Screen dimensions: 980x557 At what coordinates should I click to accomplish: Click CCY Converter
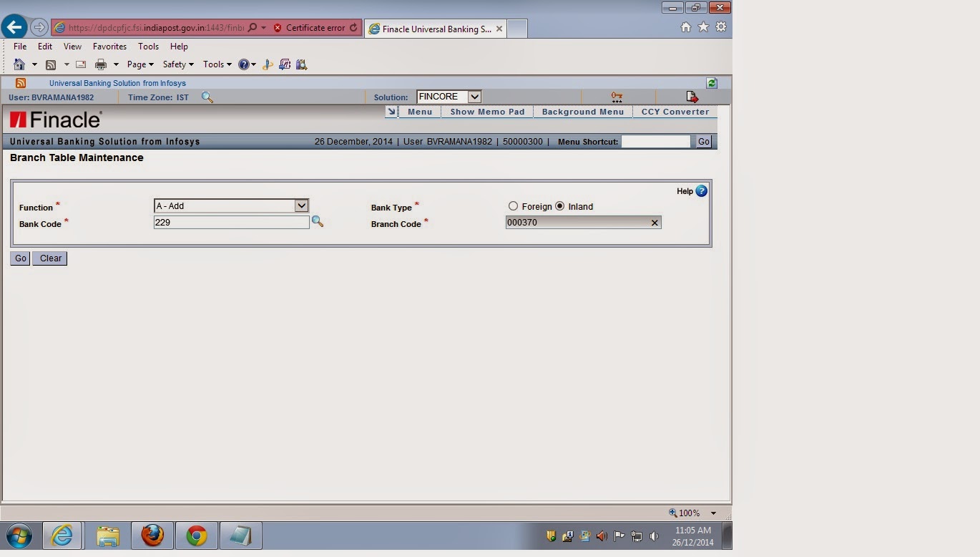point(675,112)
